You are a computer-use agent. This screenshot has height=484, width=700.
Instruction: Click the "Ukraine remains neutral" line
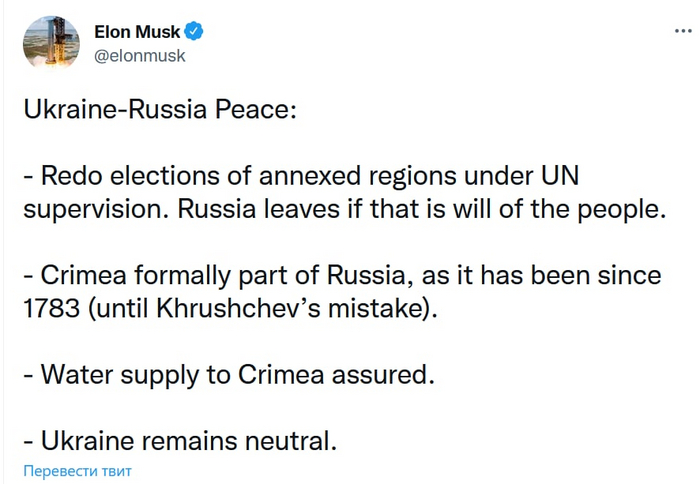[182, 439]
